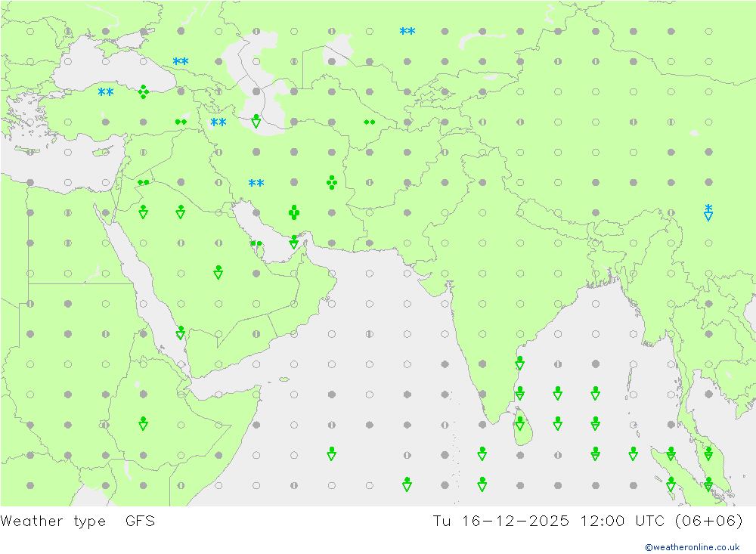Select the two-dot rain symbol over Syria
Screen dimensions: 756x554
click(x=143, y=182)
